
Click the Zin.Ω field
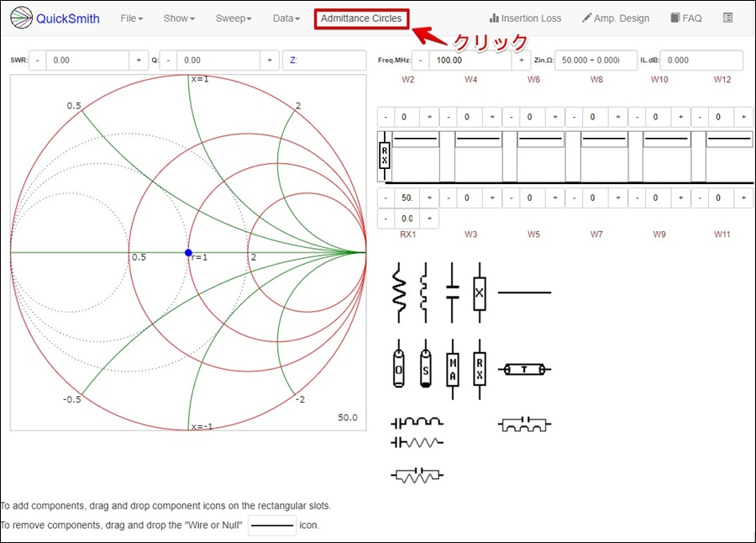(596, 61)
